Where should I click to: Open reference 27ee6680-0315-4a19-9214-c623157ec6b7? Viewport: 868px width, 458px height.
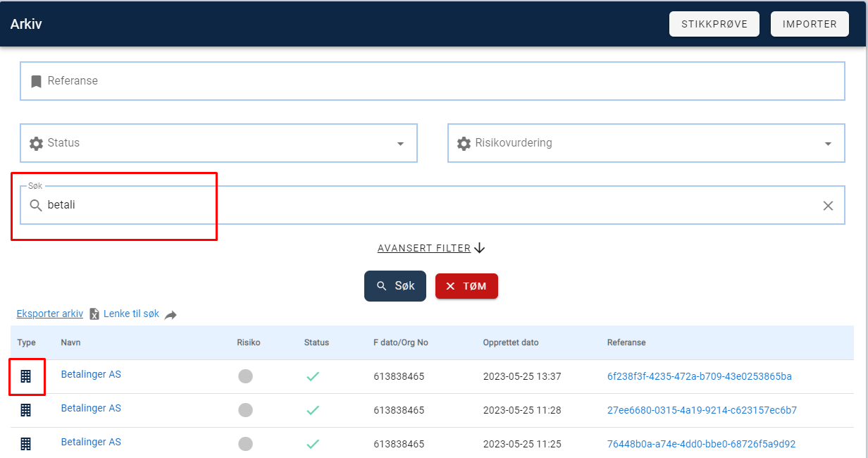702,410
